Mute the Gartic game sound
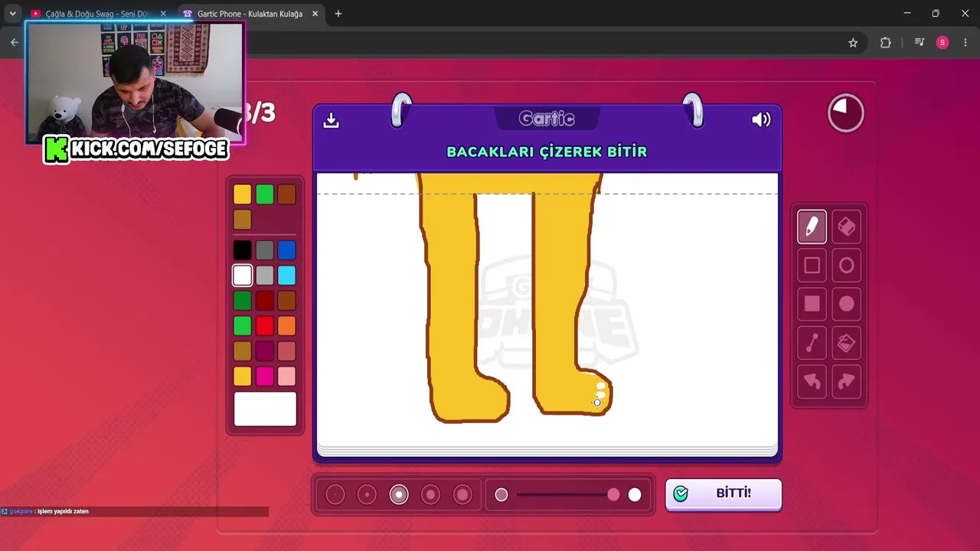 pyautogui.click(x=761, y=119)
